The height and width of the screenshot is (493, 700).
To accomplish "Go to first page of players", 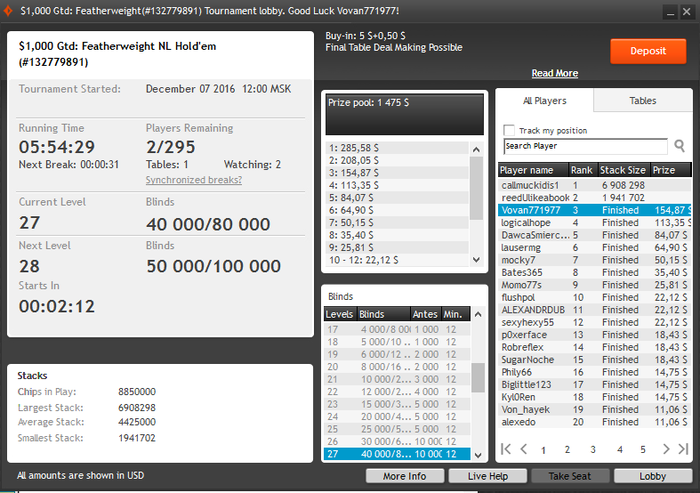I will [x=506, y=449].
